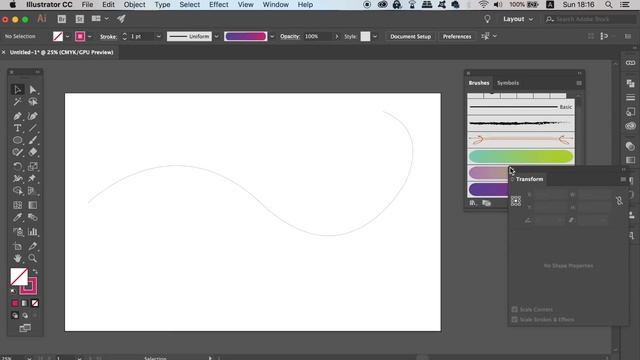Select the Lasso tool
The width and height of the screenshot is (640, 360).
pyautogui.click(x=33, y=102)
